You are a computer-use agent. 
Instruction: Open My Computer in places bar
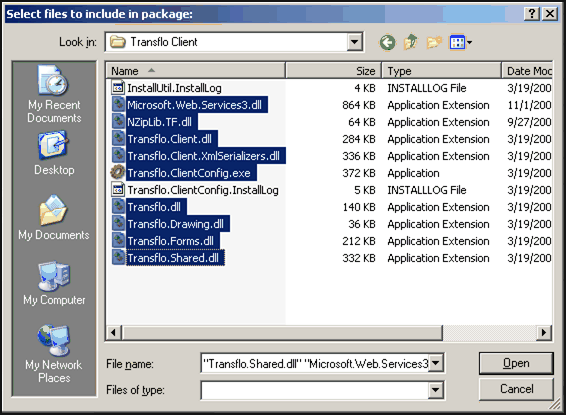[x=54, y=283]
